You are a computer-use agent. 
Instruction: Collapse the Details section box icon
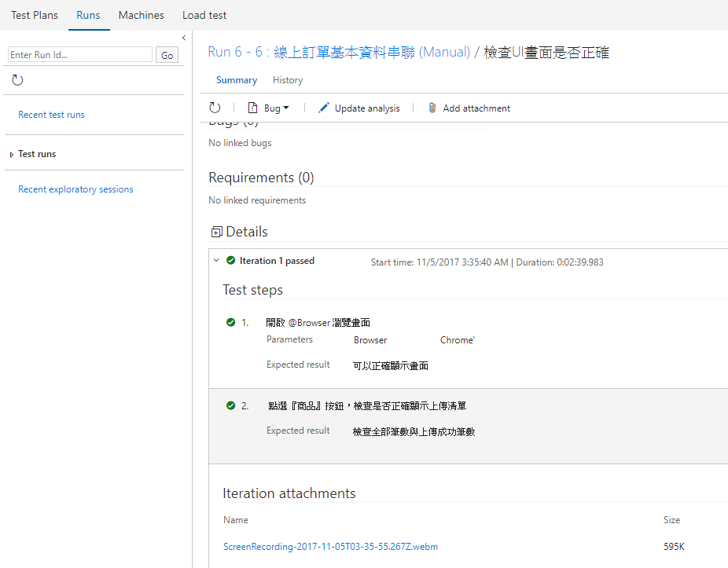pos(216,233)
